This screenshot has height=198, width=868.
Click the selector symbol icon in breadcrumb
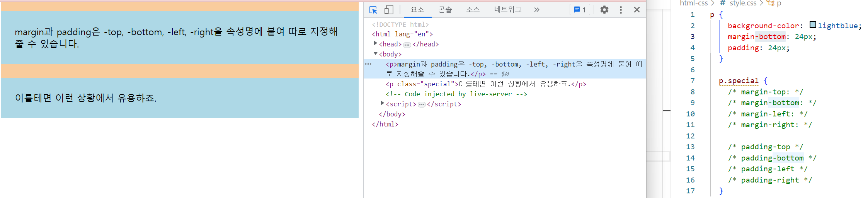[x=770, y=3]
